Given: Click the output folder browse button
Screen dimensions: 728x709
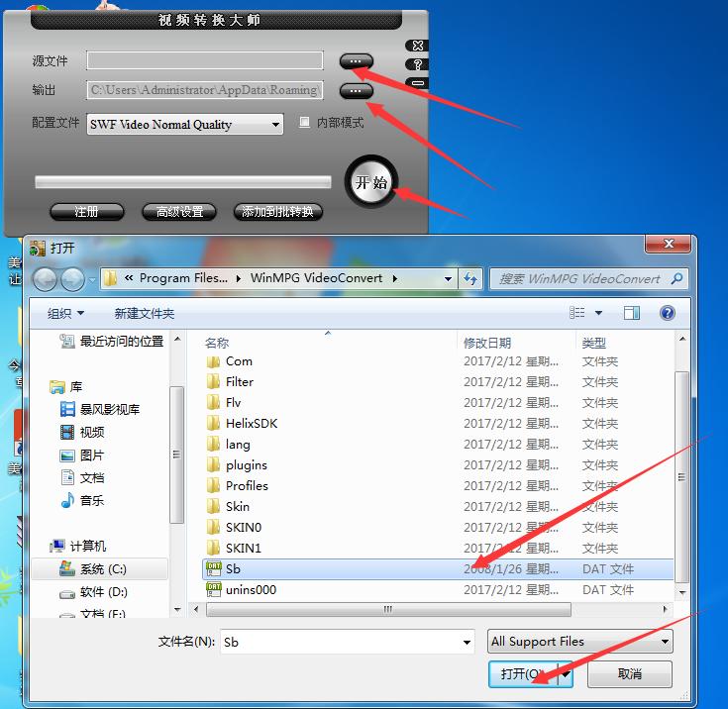Looking at the screenshot, I should click(356, 91).
